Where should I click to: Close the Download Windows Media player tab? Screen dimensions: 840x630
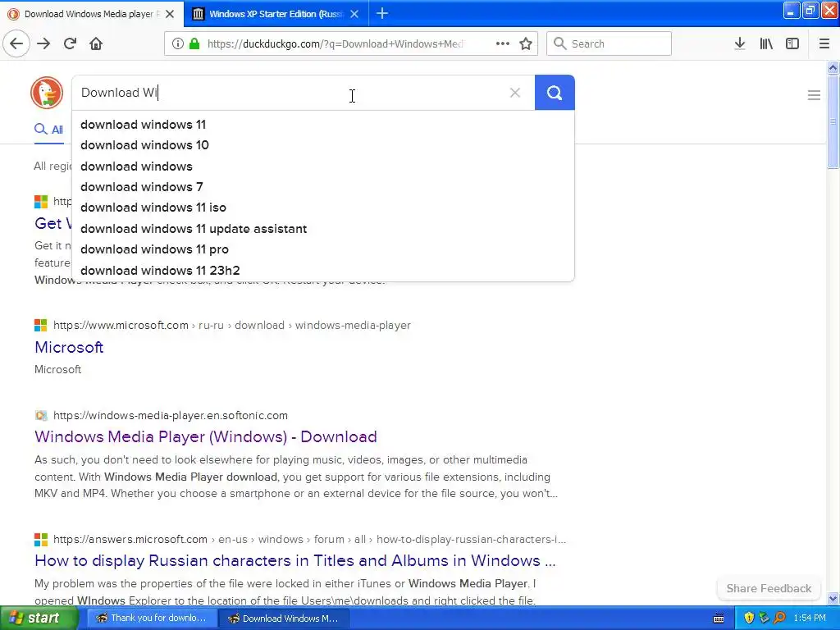pos(170,14)
